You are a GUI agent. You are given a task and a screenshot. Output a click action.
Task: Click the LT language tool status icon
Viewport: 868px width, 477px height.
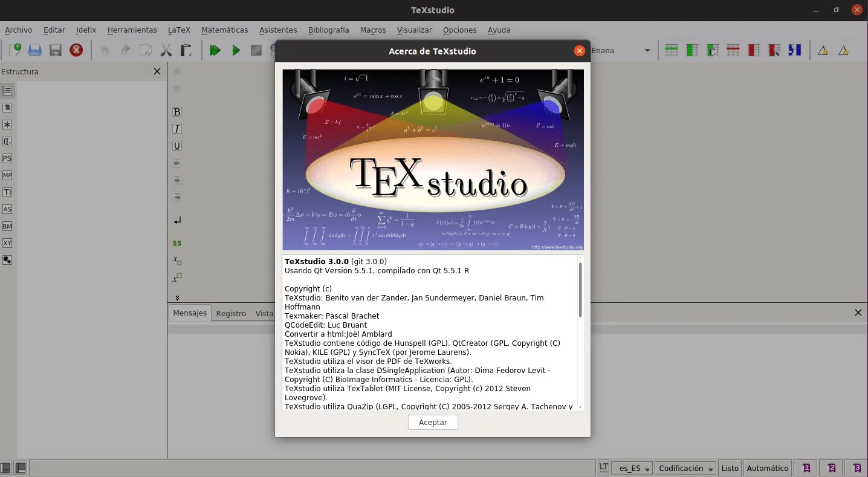point(603,468)
